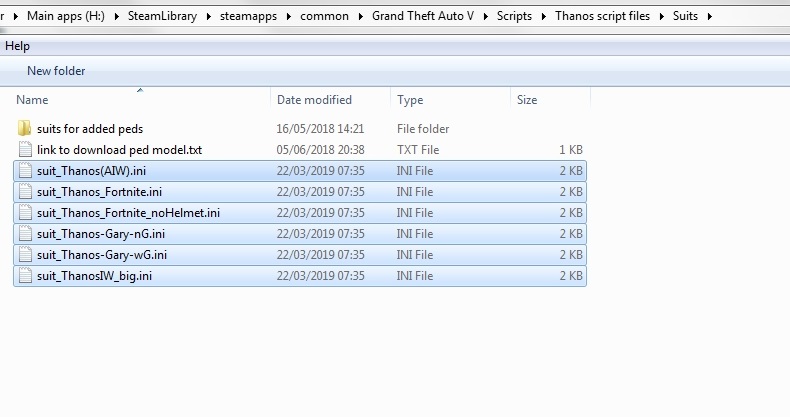
Task: Select the suit_ThanosIW_big.ini file name
Action: click(94, 276)
